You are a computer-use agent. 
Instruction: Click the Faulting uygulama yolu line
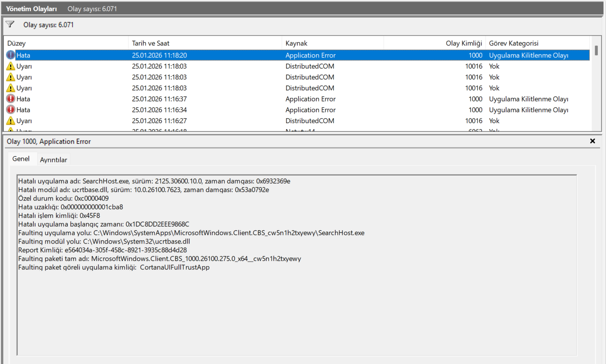[x=191, y=233]
